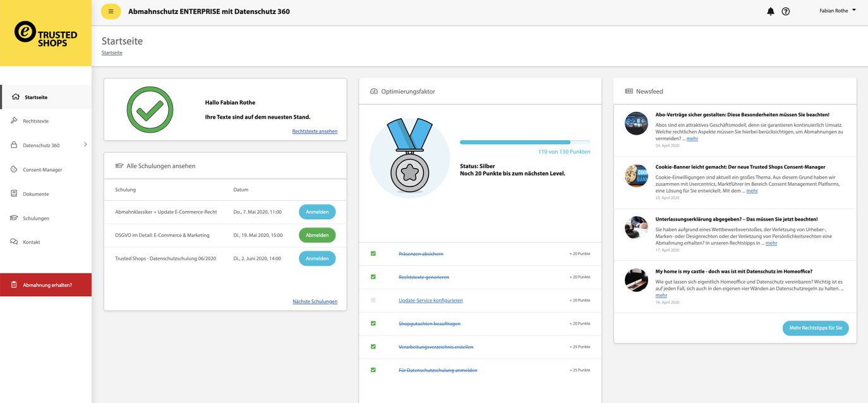The height and width of the screenshot is (403, 868).
Task: Click the graduation cap in Alle Schulungen header
Action: pos(119,165)
